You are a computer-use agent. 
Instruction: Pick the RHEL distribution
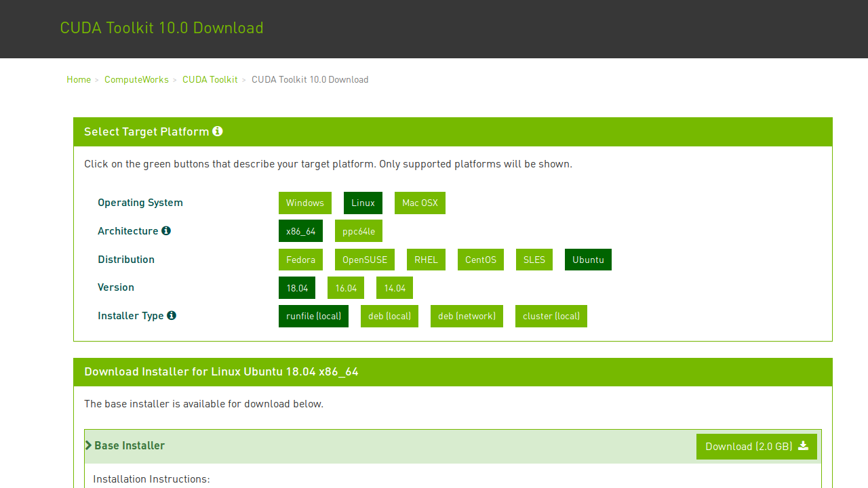[x=427, y=260]
